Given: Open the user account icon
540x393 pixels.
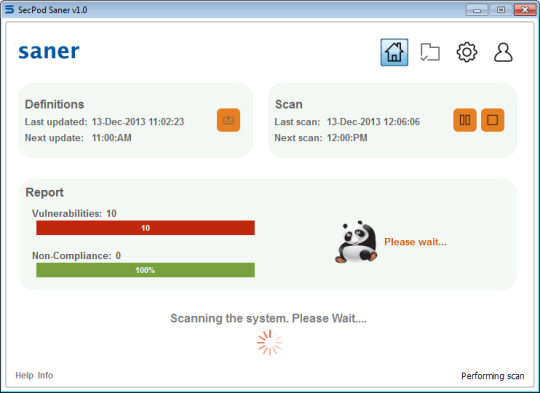Looking at the screenshot, I should 503,52.
